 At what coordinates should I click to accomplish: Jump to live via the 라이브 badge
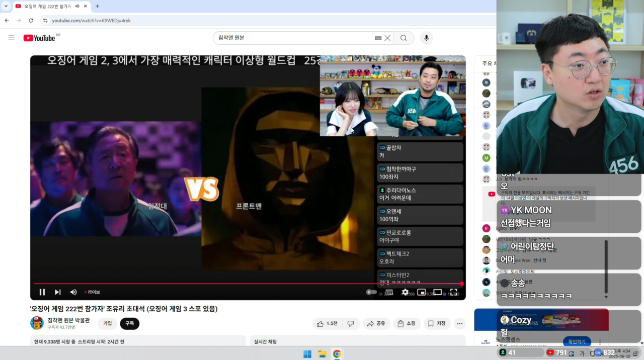tap(93, 292)
